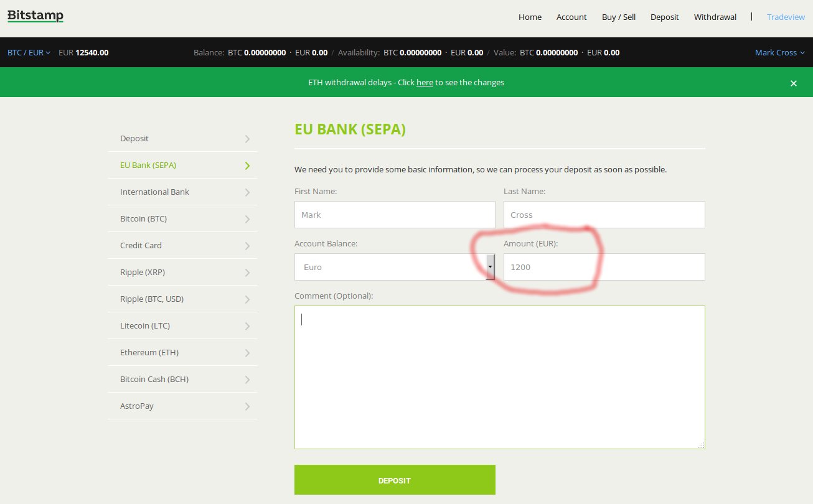Screen dimensions: 813x504
Task: Open Deposit in the top navigation
Action: tap(665, 17)
